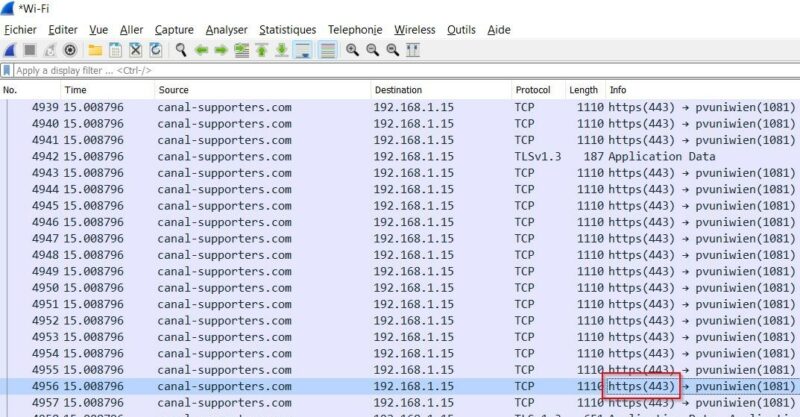Click Application Data info in row 4942
Viewport: 800px width, 417px height.
click(x=662, y=157)
